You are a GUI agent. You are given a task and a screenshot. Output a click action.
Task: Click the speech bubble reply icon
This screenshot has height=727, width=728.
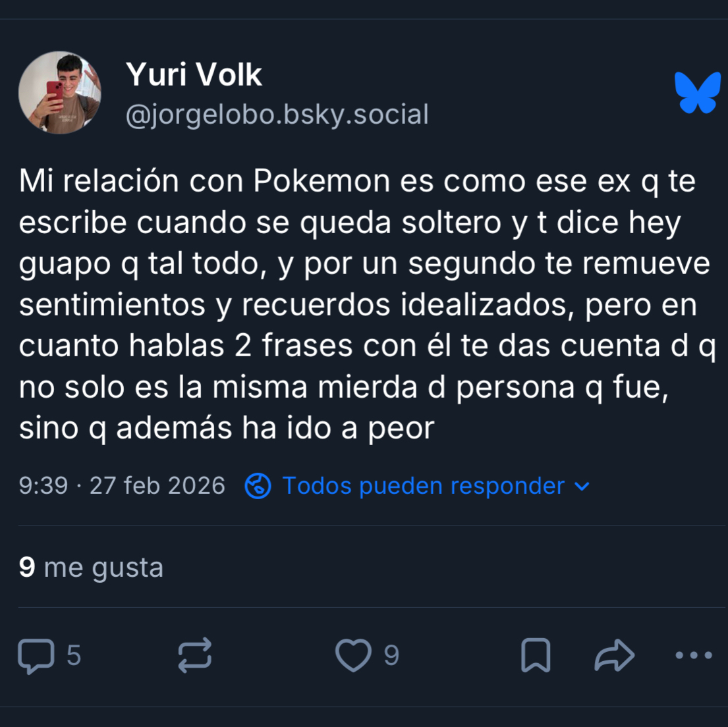tap(36, 656)
